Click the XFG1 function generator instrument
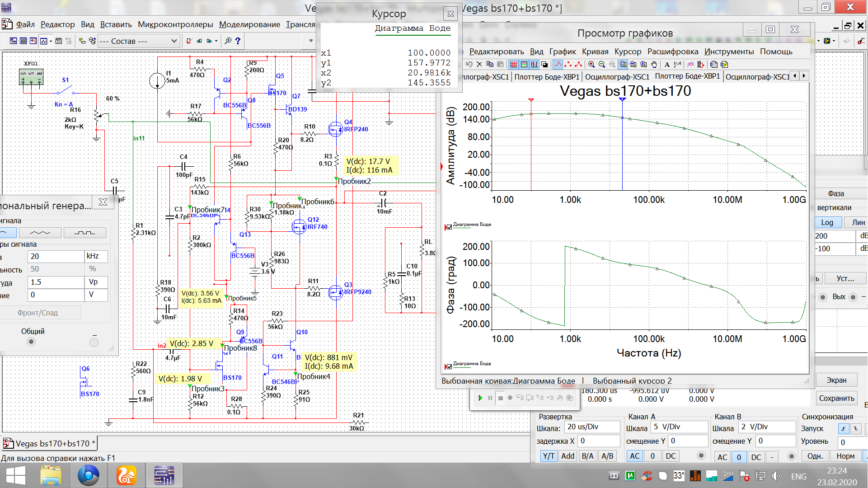 (x=31, y=77)
